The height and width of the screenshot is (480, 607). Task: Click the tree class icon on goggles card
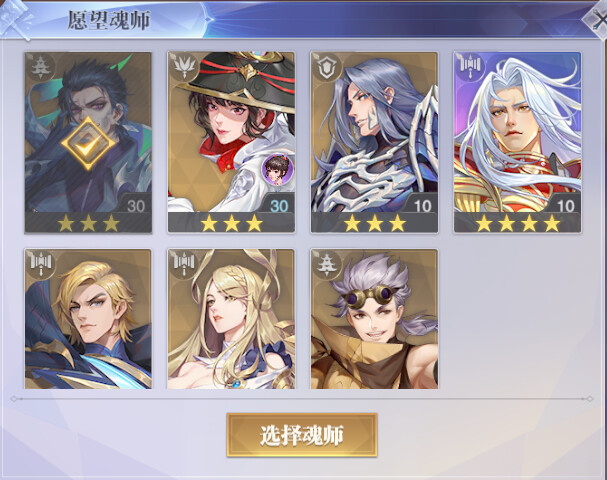tap(326, 264)
